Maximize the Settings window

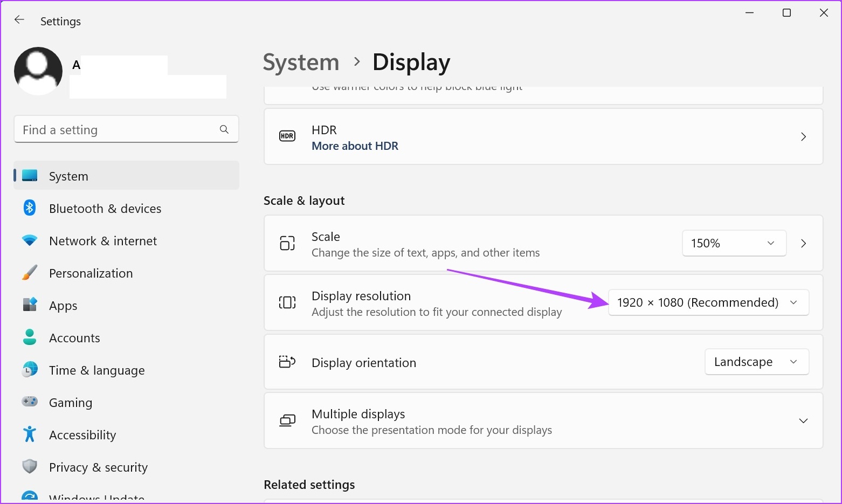pos(786,13)
